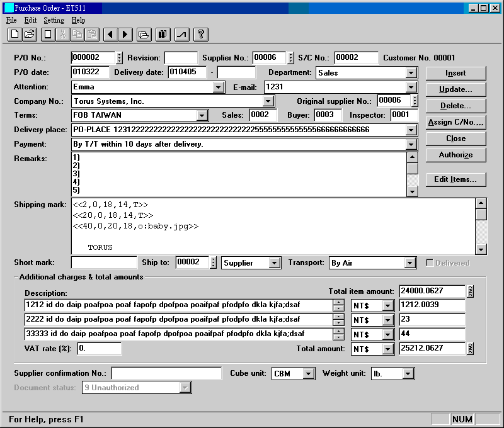Open the Setting menu

click(54, 20)
